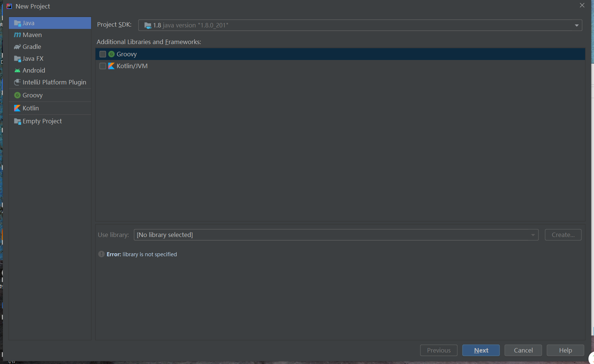Click the '[No library selected]' combo box
Viewport: 594px width, 364px height.
(336, 235)
